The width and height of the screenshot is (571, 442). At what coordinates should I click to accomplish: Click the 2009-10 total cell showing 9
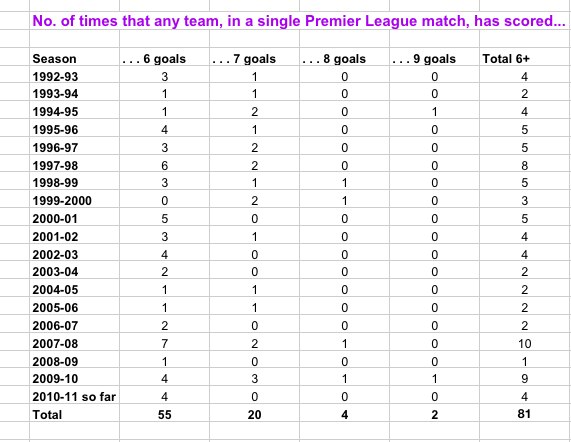(x=525, y=378)
